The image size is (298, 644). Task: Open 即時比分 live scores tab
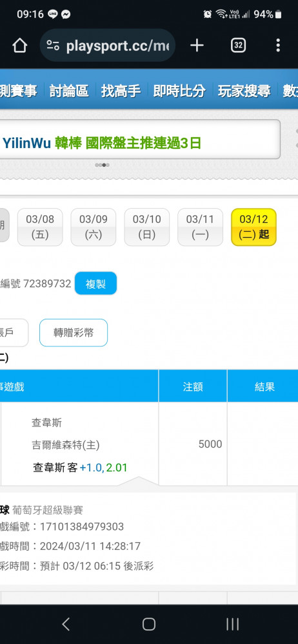[179, 91]
